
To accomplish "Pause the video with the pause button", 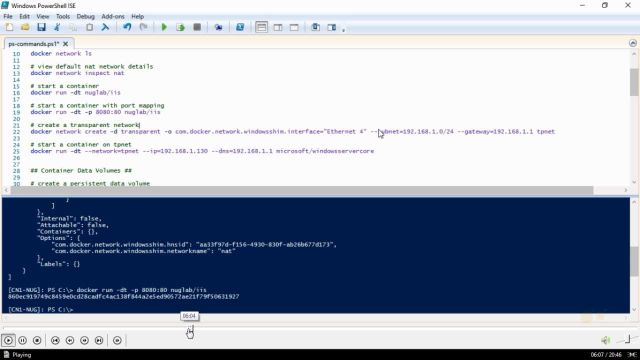I will (x=22, y=340).
